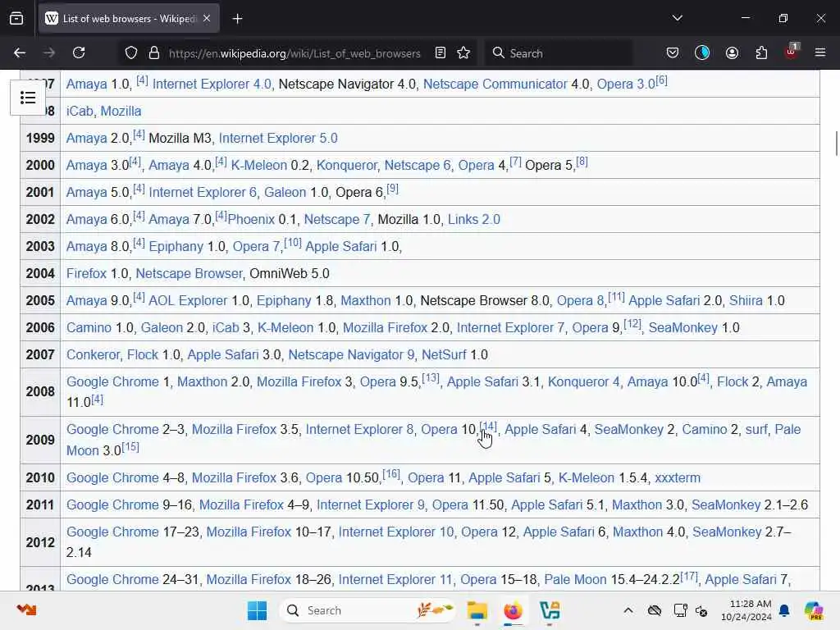This screenshot has height=630, width=840.
Task: Toggle reader view icon
Action: (441, 53)
